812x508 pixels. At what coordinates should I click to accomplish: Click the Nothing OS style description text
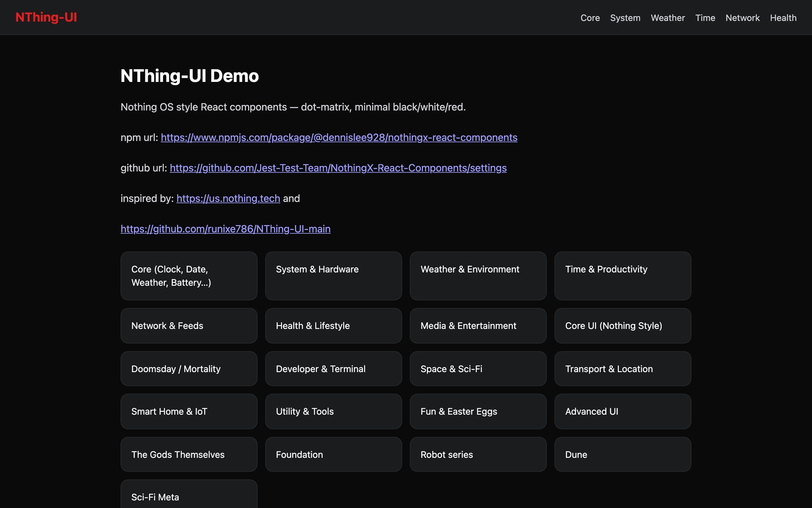[293, 107]
